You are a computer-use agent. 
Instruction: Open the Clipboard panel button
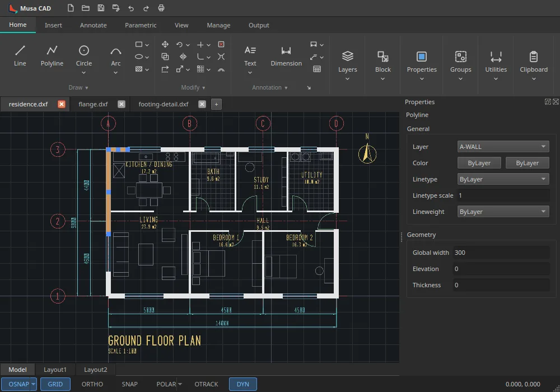[534, 66]
